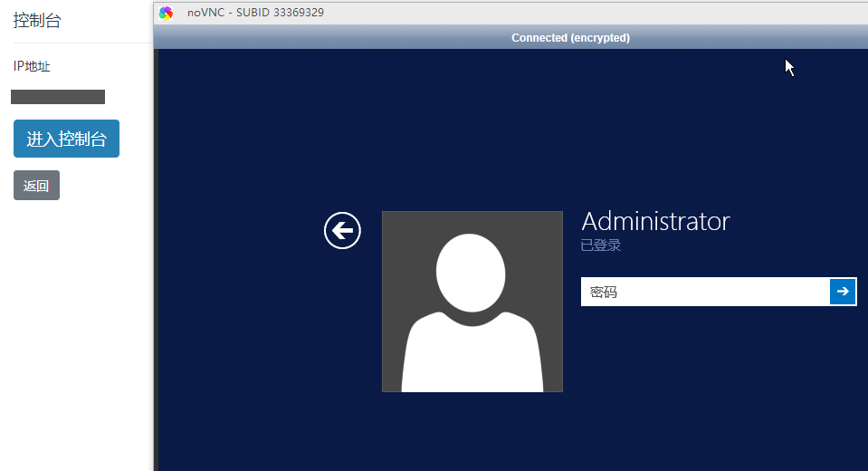Click the Connected (encrypted) status bar
This screenshot has width=868, height=471.
point(570,37)
